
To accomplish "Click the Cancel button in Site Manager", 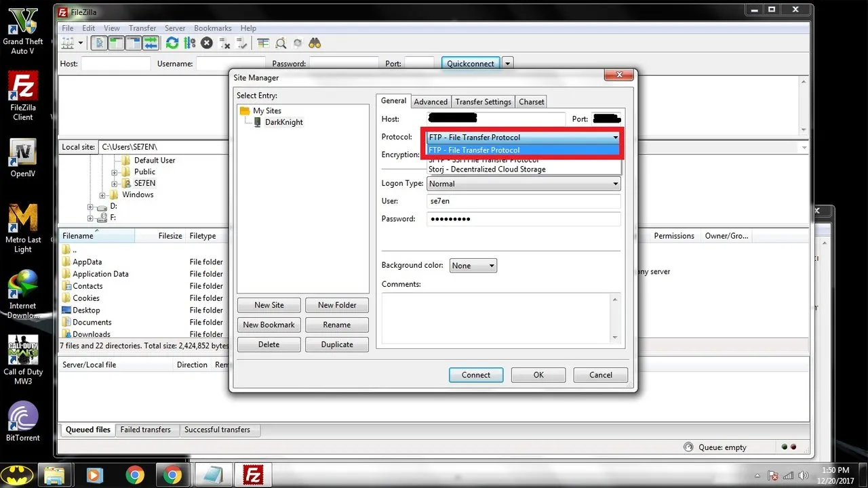I will coord(601,375).
